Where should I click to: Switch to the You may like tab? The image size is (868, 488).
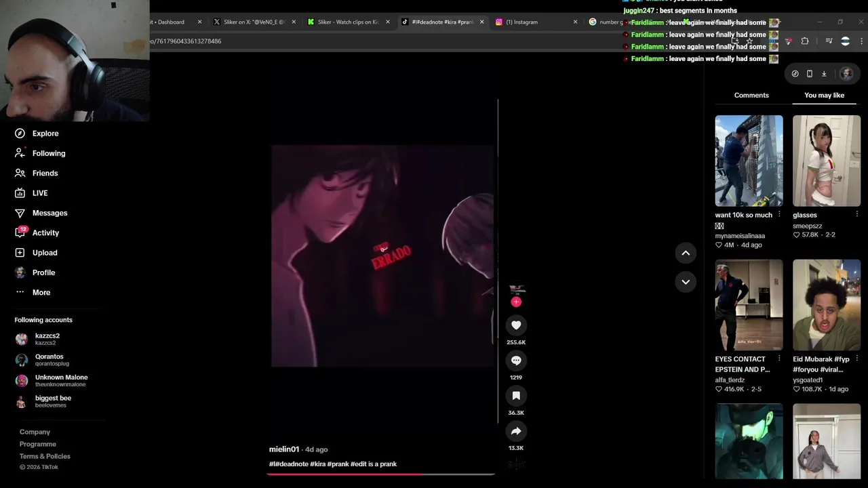coord(824,96)
